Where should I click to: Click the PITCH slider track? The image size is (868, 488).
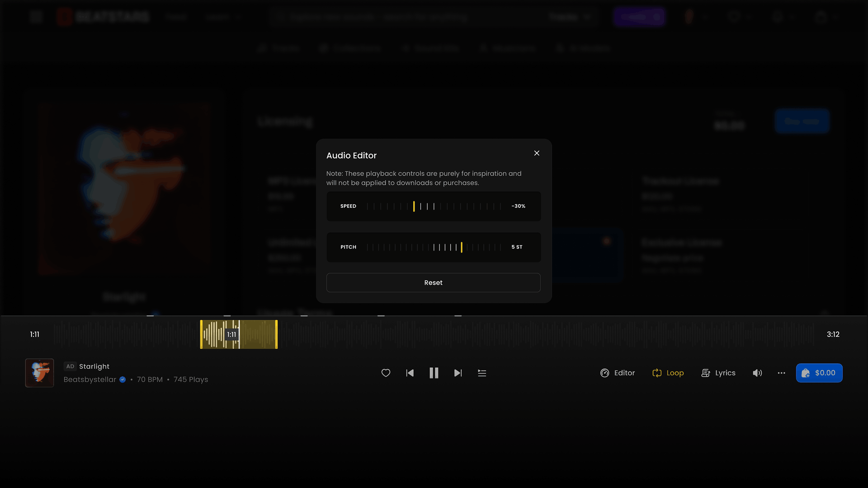coord(434,247)
